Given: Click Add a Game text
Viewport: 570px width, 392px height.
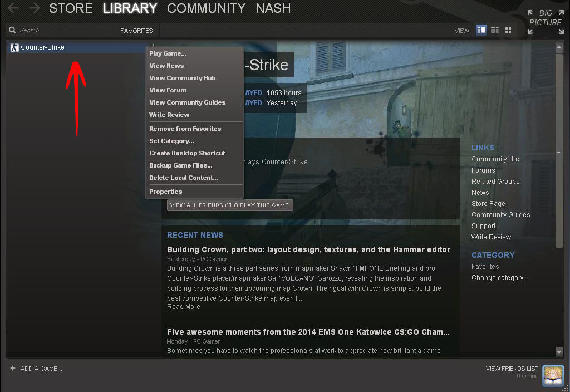Looking at the screenshot, I should click(x=41, y=369).
